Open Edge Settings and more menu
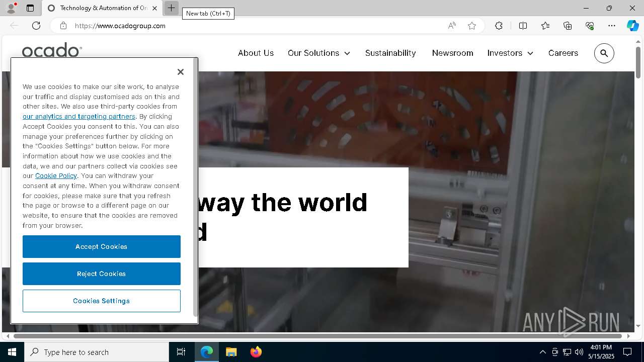 coord(612,26)
